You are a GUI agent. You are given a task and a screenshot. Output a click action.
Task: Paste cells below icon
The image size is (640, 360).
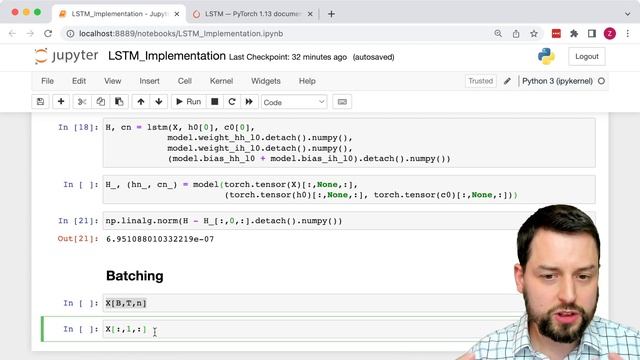(119, 102)
